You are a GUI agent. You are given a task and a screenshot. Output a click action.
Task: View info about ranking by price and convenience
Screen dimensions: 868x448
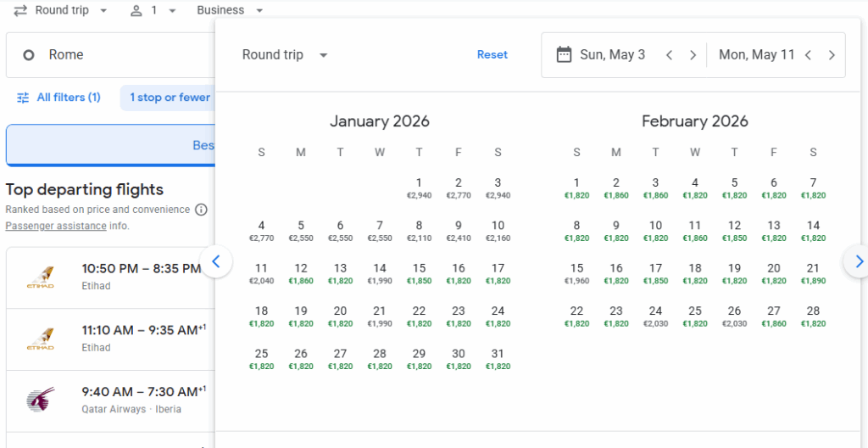click(201, 210)
